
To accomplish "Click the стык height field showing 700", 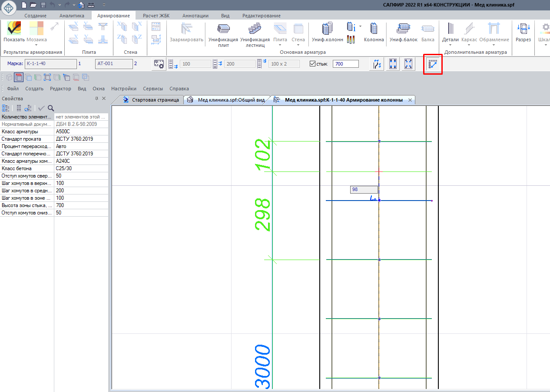I will pos(345,64).
